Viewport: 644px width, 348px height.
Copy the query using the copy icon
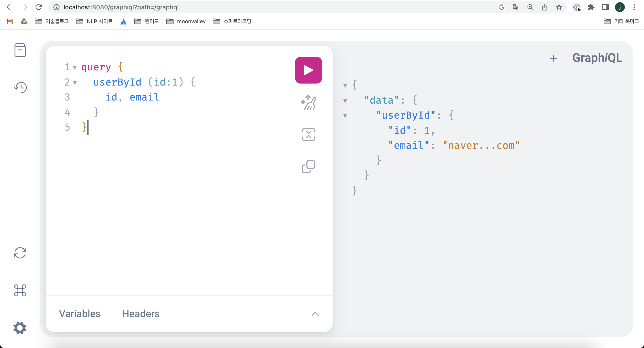(x=308, y=166)
